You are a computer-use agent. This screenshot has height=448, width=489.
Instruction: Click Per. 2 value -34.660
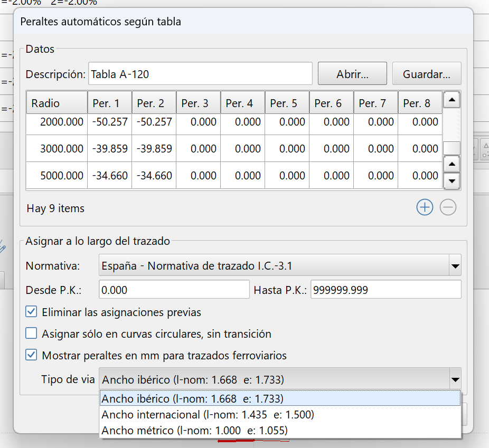(x=154, y=175)
